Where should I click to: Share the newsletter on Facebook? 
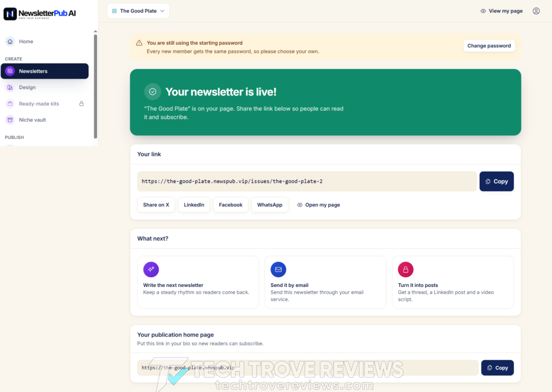tap(231, 205)
